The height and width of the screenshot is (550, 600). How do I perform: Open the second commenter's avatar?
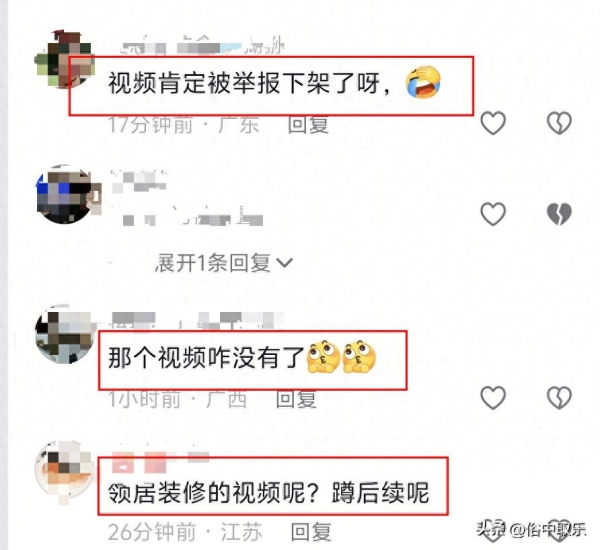[x=65, y=194]
